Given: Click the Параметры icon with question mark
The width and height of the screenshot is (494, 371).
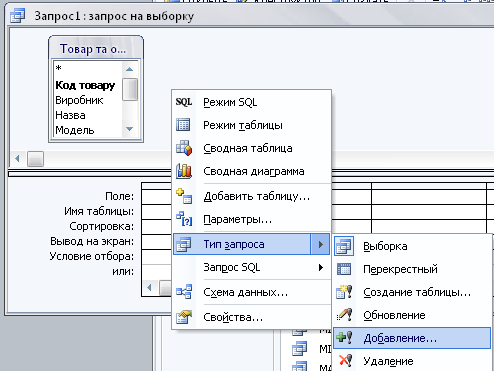Looking at the screenshot, I should click(184, 219).
